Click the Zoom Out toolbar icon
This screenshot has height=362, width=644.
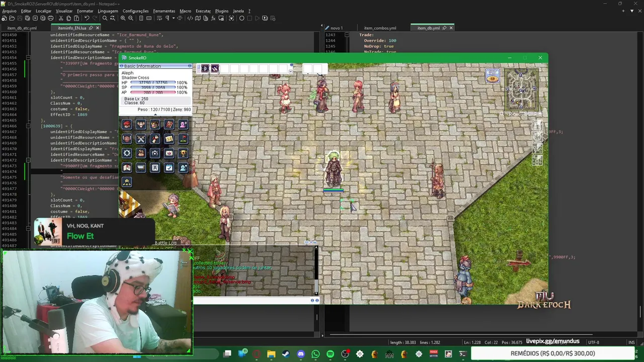coord(131,18)
